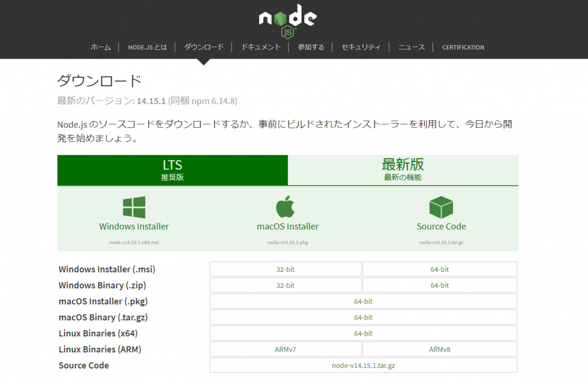Image resolution: width=588 pixels, height=384 pixels.
Task: Open the セキュリティ navigation item
Action: point(361,47)
